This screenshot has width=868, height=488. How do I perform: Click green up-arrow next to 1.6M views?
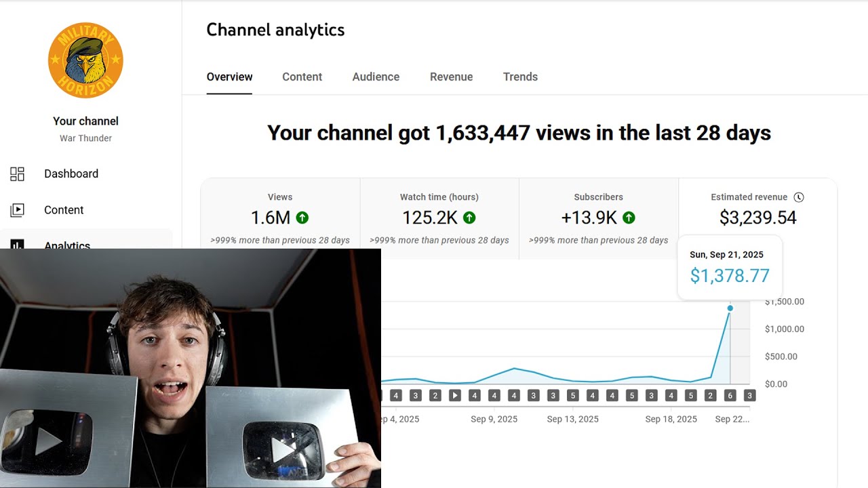tap(302, 218)
